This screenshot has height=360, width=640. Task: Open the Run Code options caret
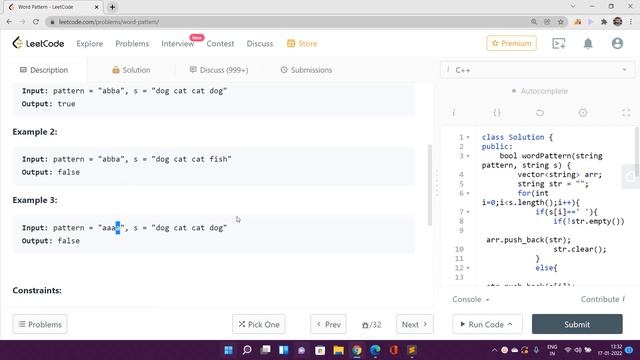coord(510,324)
